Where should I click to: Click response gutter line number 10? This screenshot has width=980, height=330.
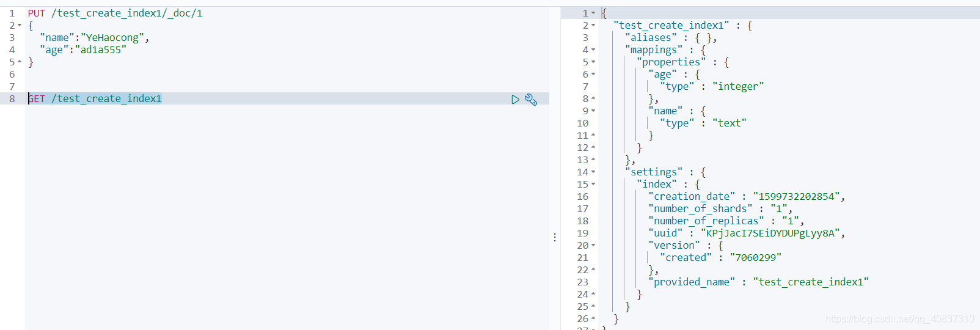coord(583,123)
